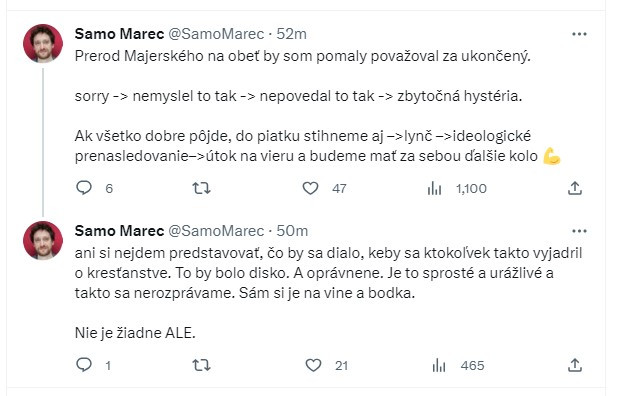This screenshot has height=396, width=617.
Task: Share the first tweet via share icon
Action: tap(575, 189)
